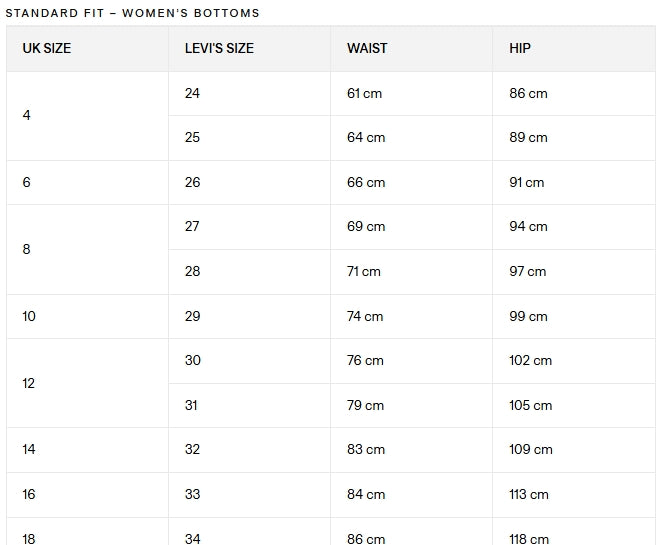The width and height of the screenshot is (660, 545).
Task: Select Levi's size 24 cell
Action: click(250, 93)
